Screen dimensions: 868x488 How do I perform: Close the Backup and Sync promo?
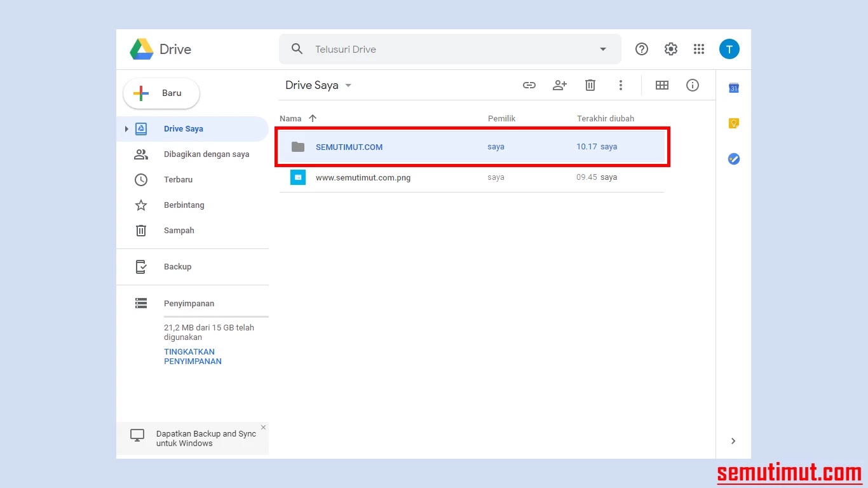coord(263,428)
